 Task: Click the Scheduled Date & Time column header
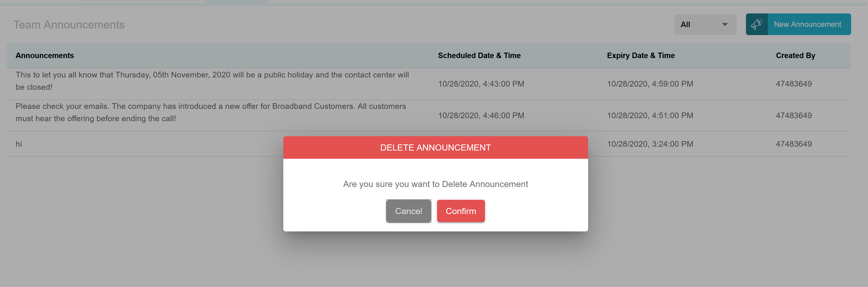click(479, 55)
